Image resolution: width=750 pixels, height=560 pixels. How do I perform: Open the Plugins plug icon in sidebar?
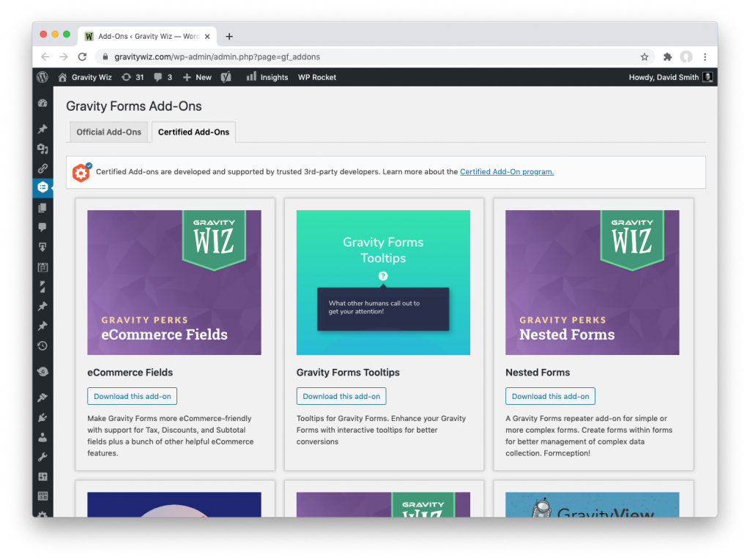(42, 417)
